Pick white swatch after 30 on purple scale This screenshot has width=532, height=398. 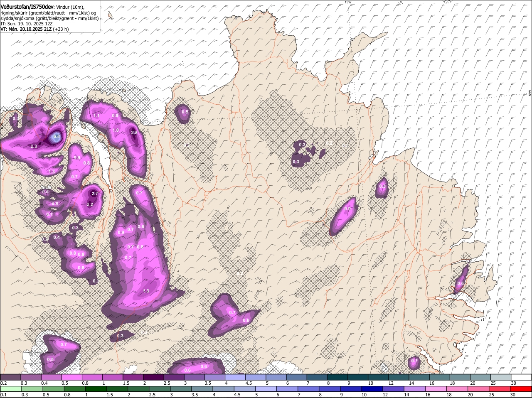[x=522, y=377]
